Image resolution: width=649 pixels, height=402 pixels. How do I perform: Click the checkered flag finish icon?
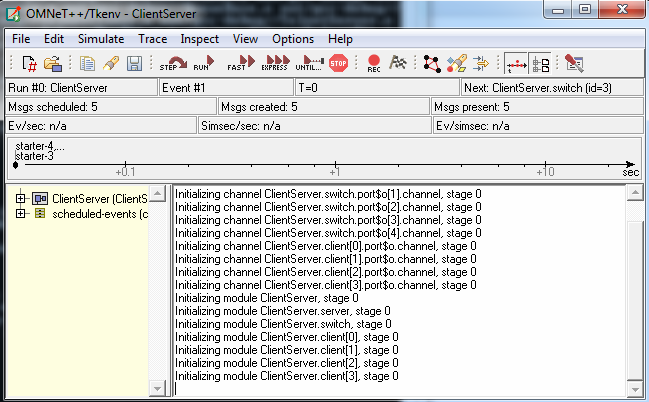click(x=398, y=63)
